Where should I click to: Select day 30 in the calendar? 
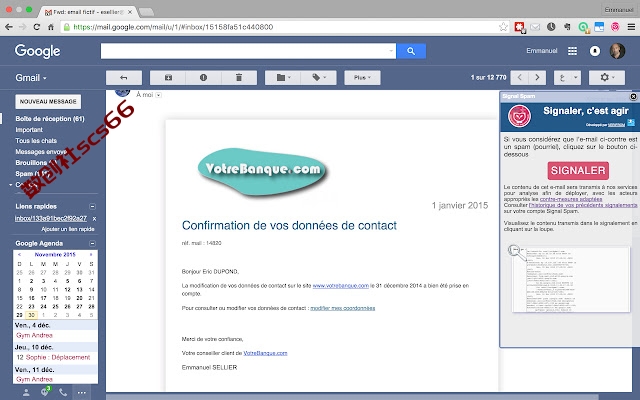pyautogui.click(x=31, y=315)
